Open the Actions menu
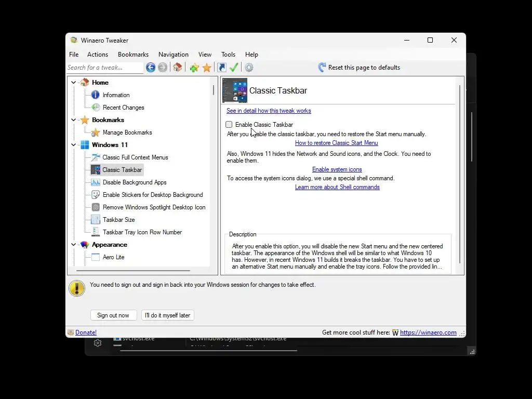This screenshot has width=532, height=399. tap(97, 54)
